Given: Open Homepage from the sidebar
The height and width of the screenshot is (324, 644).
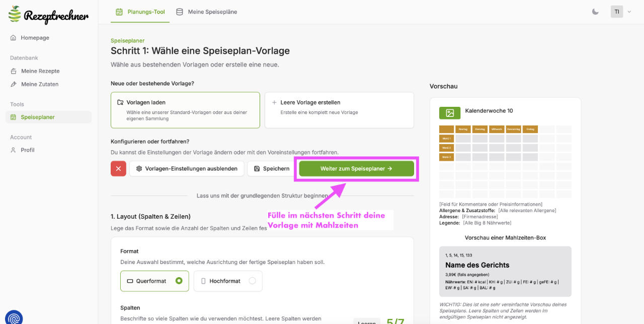Looking at the screenshot, I should click(x=35, y=38).
